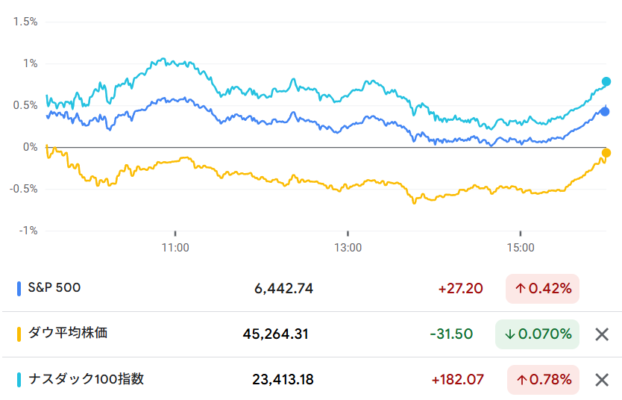Open the ダウ平均株価 index link
The image size is (622, 400).
[68, 333]
